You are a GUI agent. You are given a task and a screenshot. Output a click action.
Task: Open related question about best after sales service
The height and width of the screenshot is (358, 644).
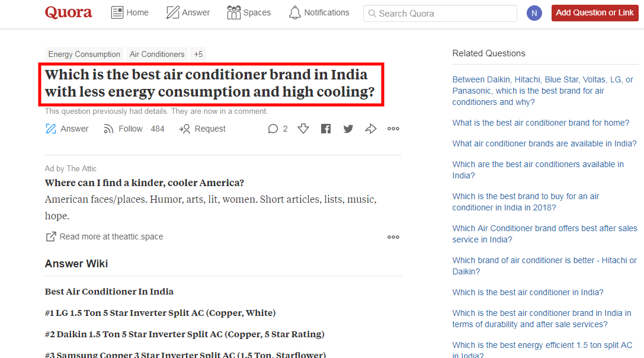tap(544, 234)
